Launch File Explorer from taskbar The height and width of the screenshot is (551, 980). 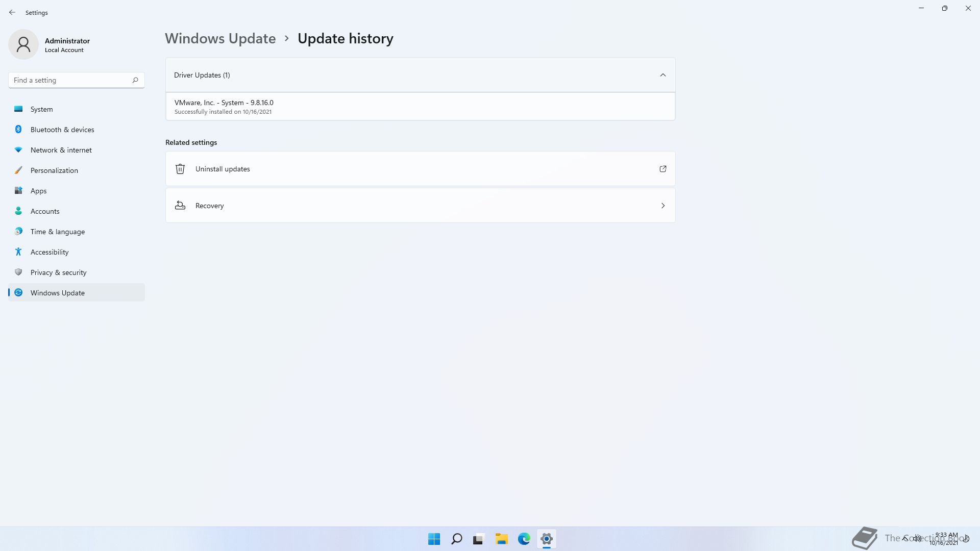[501, 539]
